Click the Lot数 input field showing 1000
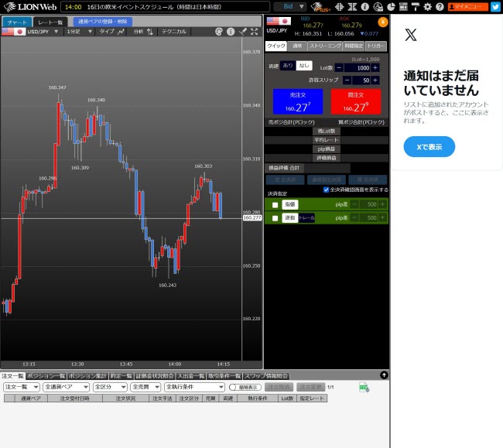503x448 pixels. pos(357,67)
